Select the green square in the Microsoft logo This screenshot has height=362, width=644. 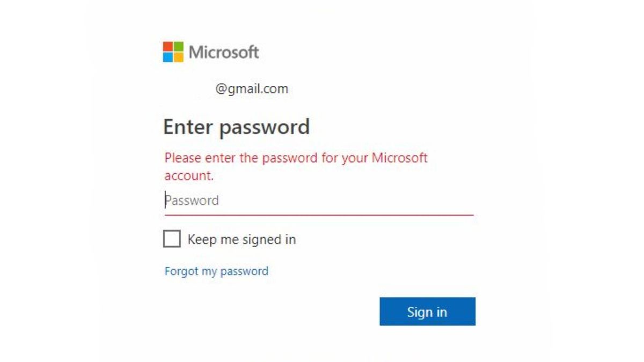179,46
